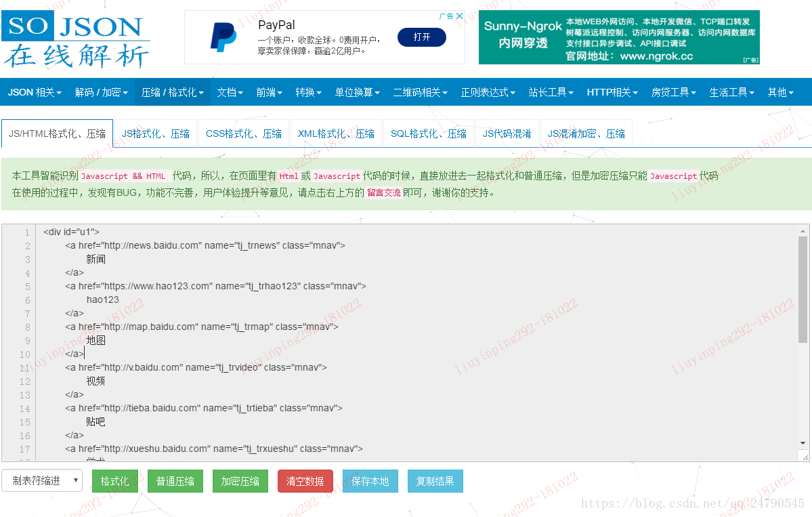Switch to the JS格式化、压缩 tab
The image size is (812, 517).
[155, 133]
